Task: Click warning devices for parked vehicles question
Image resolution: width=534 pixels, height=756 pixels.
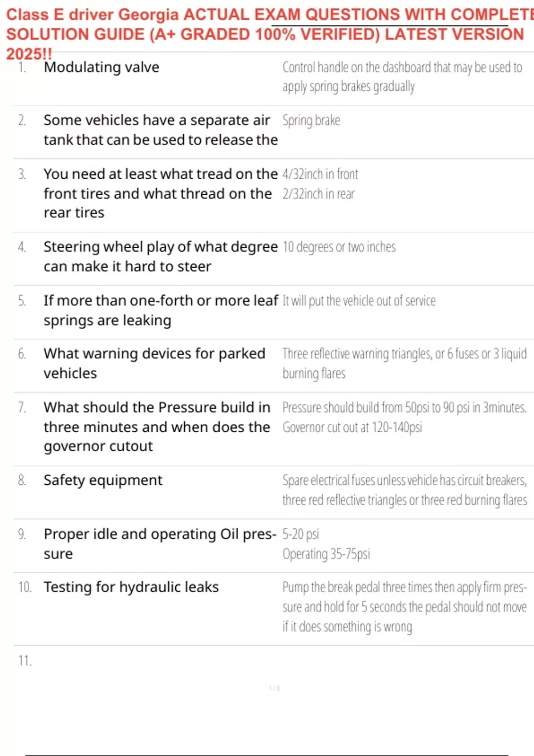Action: point(154,363)
